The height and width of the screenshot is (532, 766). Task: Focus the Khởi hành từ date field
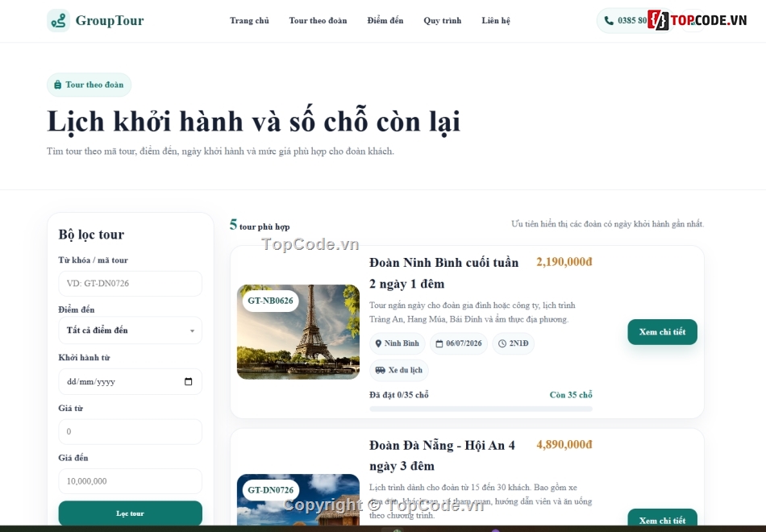(x=130, y=381)
